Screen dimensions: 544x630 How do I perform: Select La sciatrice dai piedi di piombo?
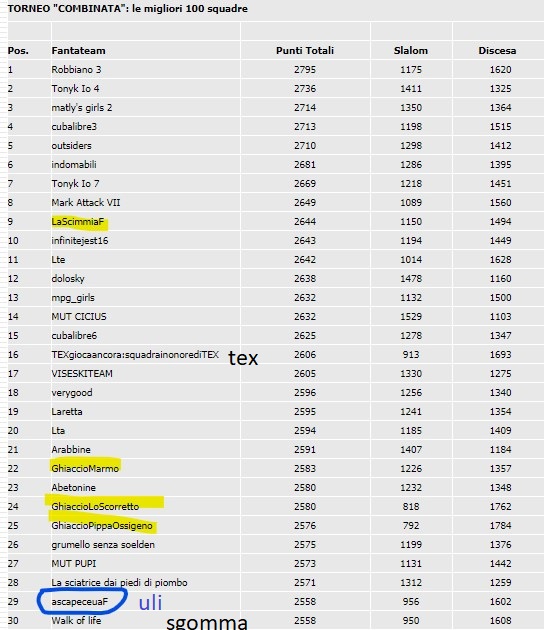119,583
